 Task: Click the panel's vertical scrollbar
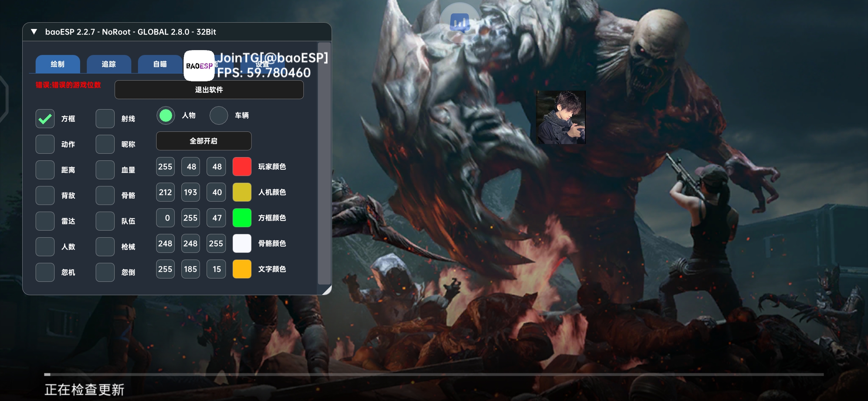click(324, 163)
